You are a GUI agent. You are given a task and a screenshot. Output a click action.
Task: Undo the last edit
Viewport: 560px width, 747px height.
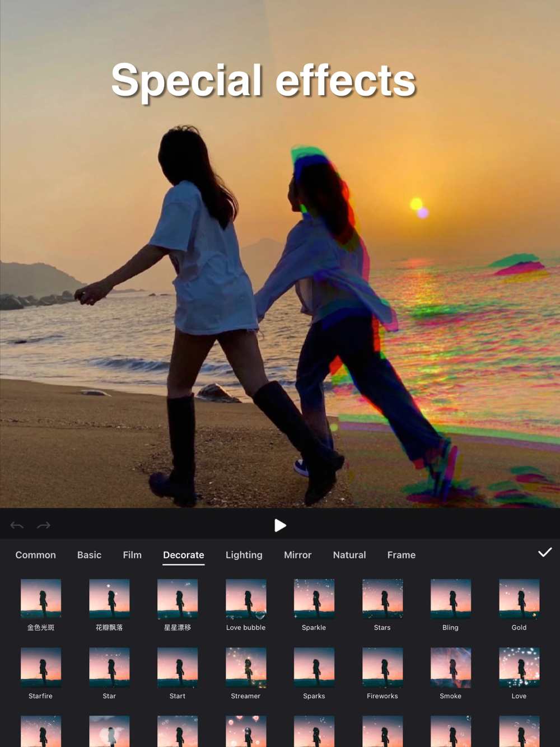click(x=17, y=525)
